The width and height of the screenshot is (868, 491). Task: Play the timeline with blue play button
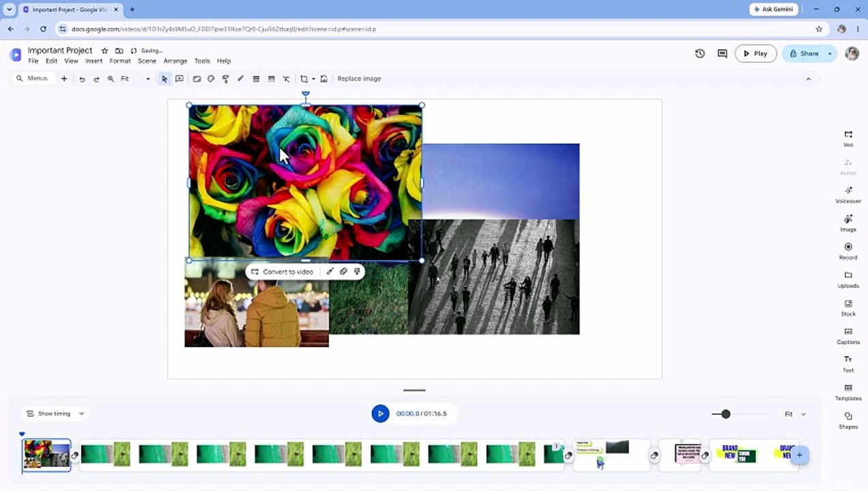(380, 413)
